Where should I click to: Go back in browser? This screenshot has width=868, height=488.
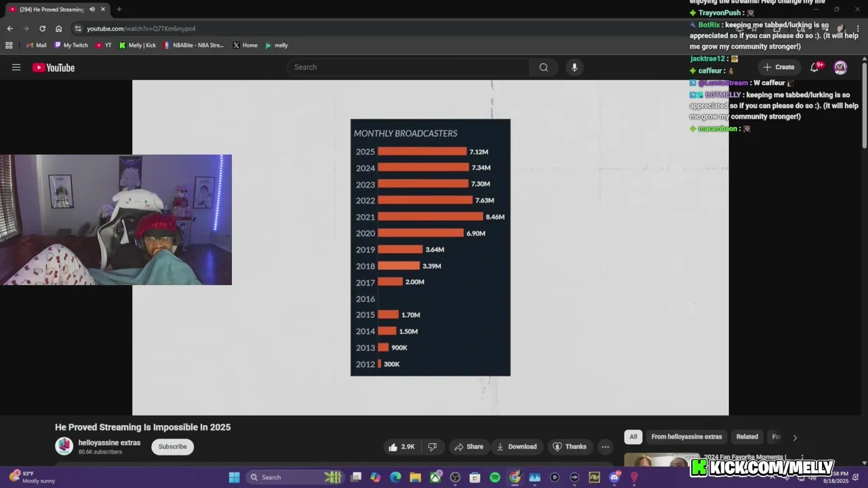click(x=9, y=28)
